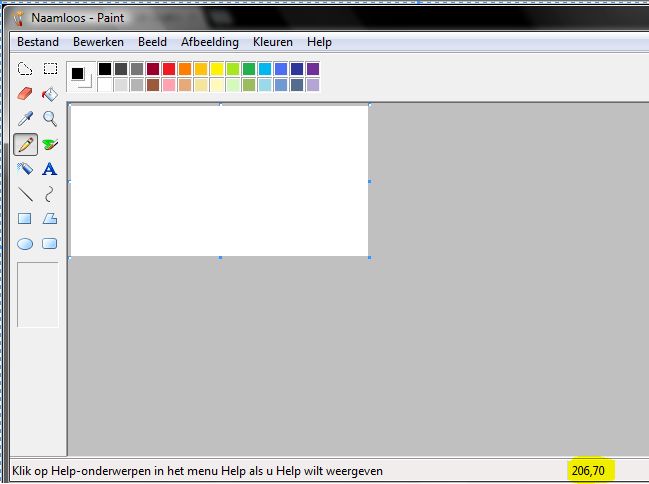Pick the navy blue swatch

point(297,69)
